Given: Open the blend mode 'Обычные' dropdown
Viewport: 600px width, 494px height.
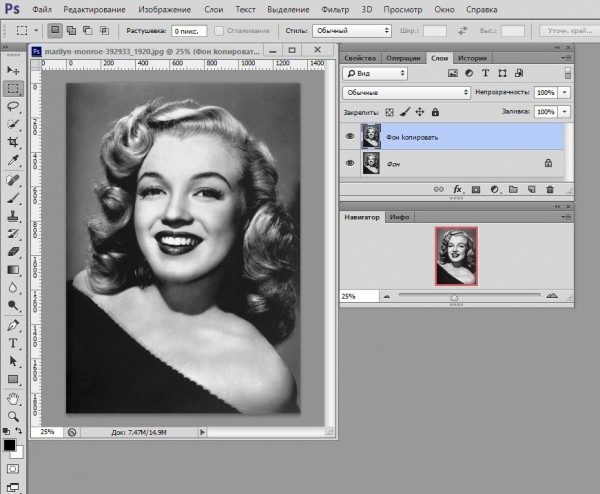Looking at the screenshot, I should (x=406, y=92).
